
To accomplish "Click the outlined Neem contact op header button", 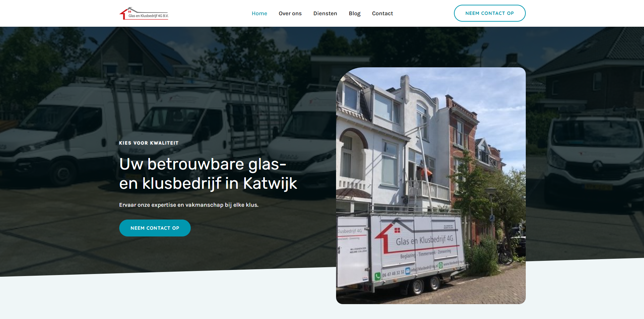I will [490, 13].
